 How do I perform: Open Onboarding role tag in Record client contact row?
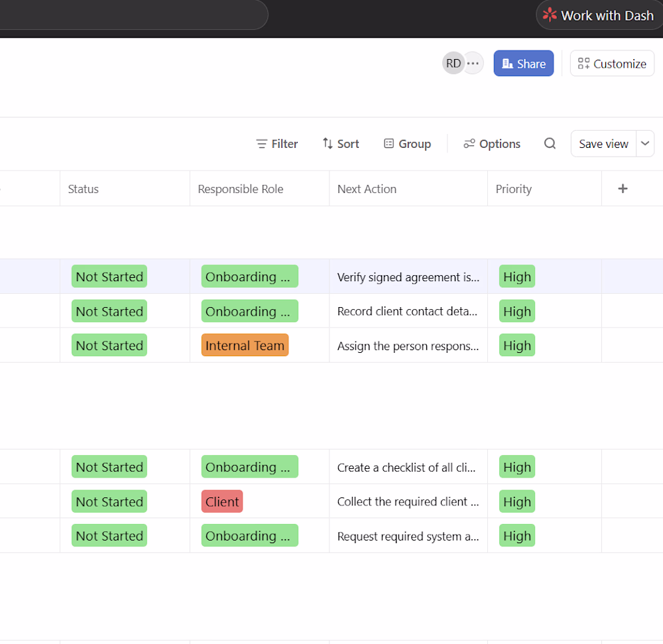[x=249, y=311]
